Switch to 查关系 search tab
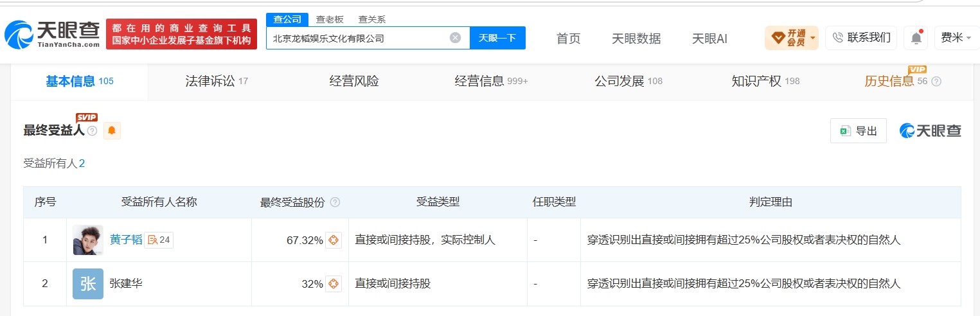The image size is (980, 316). (x=372, y=19)
